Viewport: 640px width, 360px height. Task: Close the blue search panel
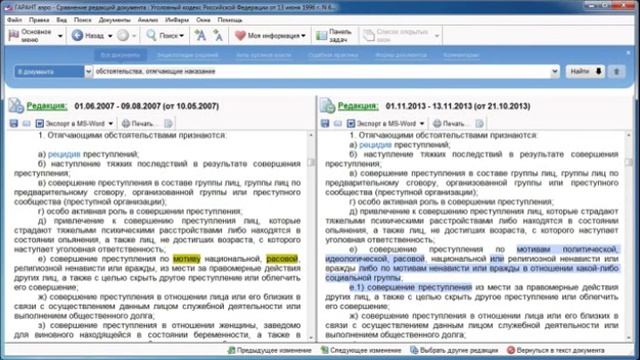coord(628,53)
